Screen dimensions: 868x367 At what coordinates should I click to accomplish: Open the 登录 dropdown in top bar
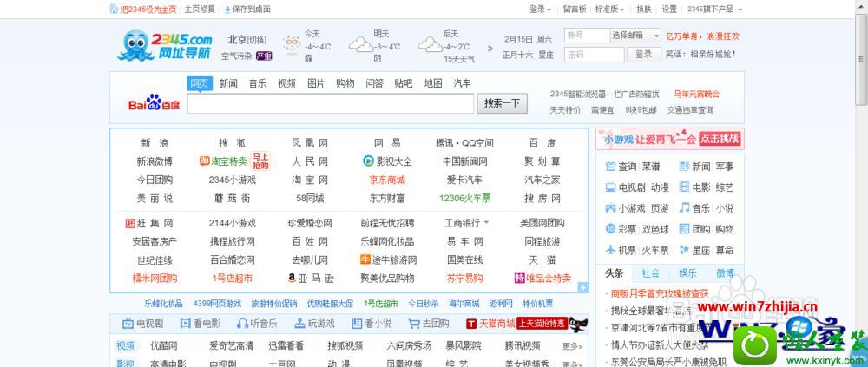pyautogui.click(x=540, y=10)
